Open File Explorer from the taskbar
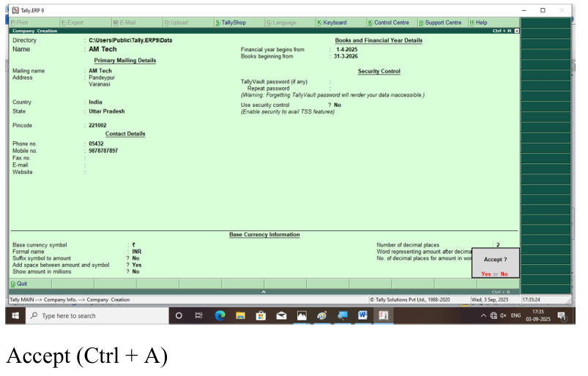The width and height of the screenshot is (588, 376). click(239, 315)
